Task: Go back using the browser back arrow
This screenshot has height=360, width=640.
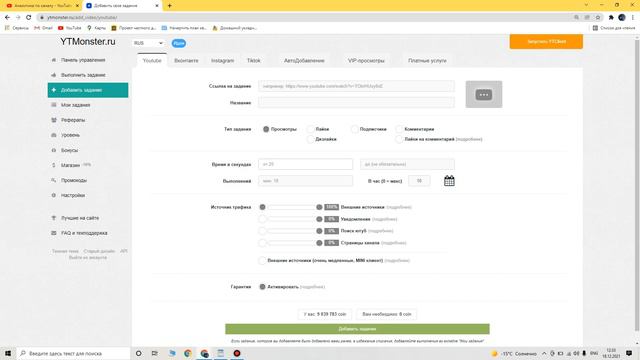Action: click(x=7, y=18)
